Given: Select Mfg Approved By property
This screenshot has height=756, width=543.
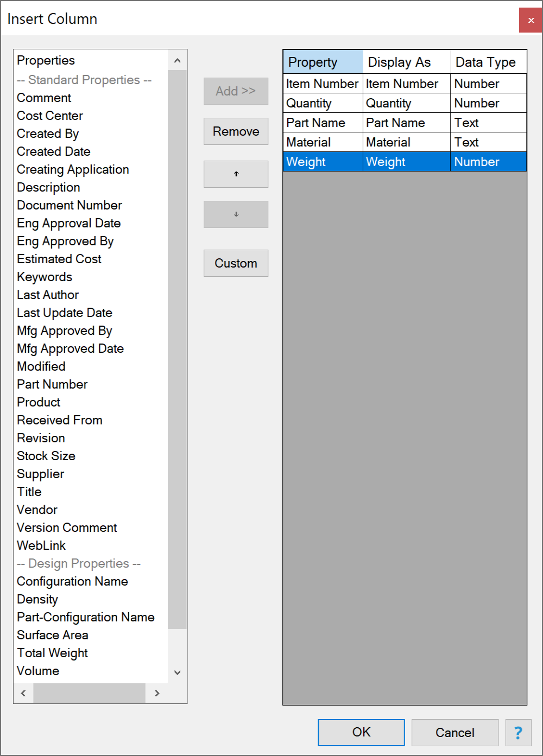Looking at the screenshot, I should [x=65, y=331].
